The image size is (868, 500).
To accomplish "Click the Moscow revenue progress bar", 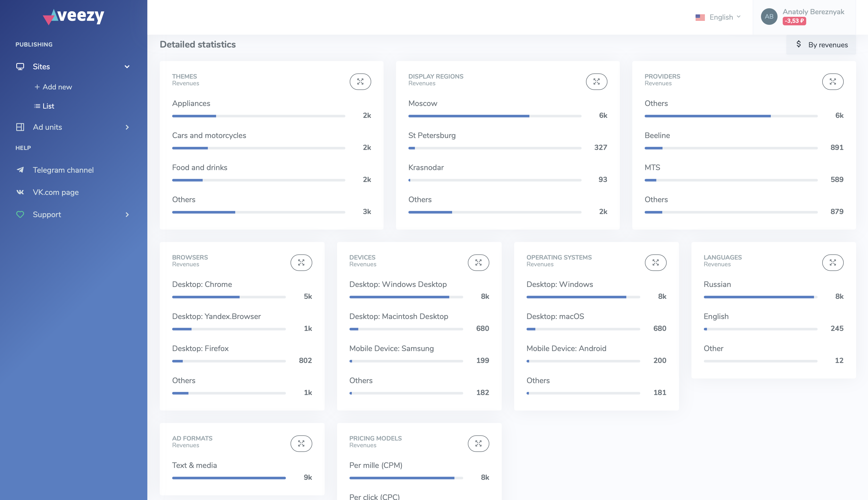I will 494,116.
